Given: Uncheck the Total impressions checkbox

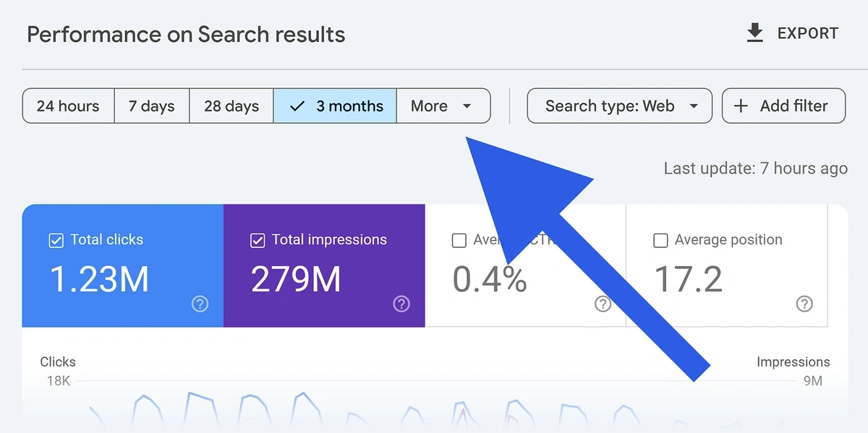Looking at the screenshot, I should 258,241.
